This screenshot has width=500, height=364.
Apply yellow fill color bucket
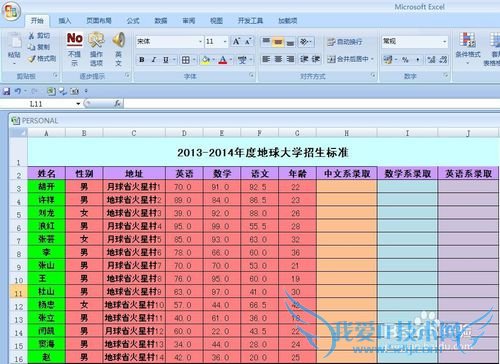pyautogui.click(x=206, y=60)
